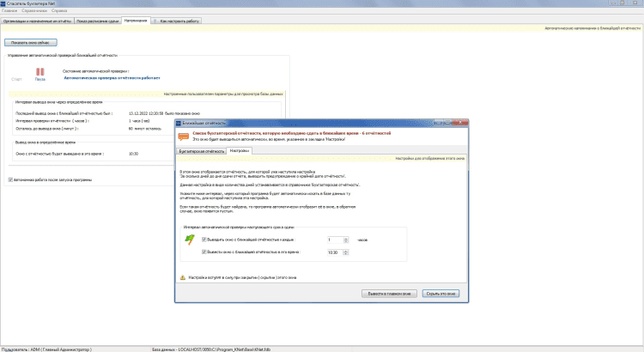Click the 'Скрыть это окно' button
This screenshot has width=644, height=352.
click(445, 294)
